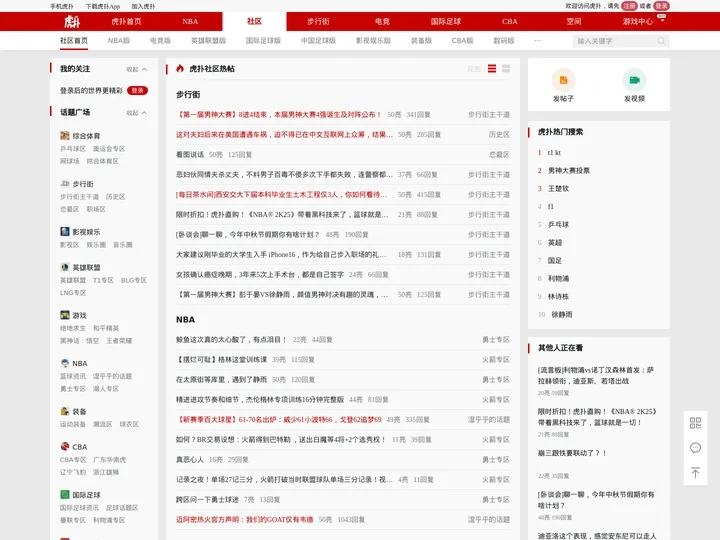This screenshot has height=540, width=720.
Task: Open the 手机虎扑 link
Action: click(x=62, y=6)
